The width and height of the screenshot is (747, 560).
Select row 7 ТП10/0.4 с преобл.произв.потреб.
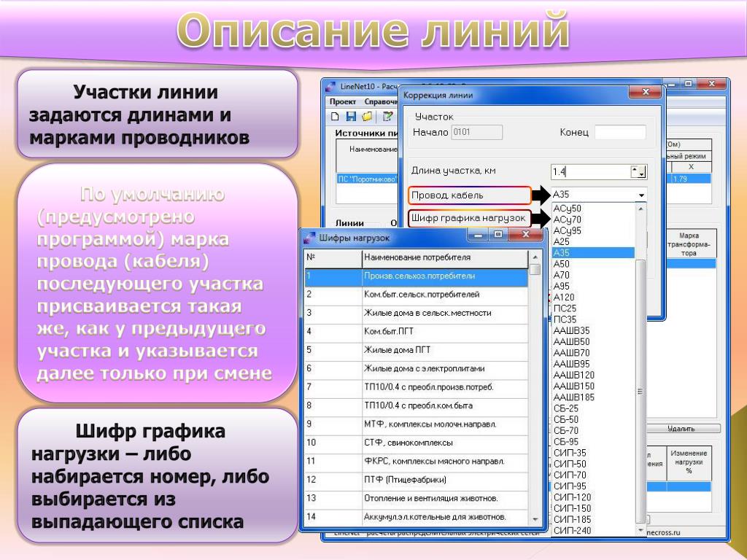coord(416,388)
